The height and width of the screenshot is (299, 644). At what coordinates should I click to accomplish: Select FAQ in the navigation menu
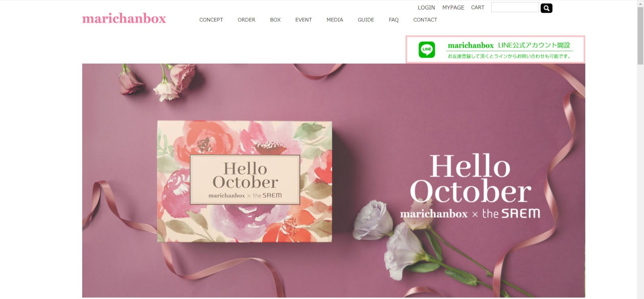[394, 20]
